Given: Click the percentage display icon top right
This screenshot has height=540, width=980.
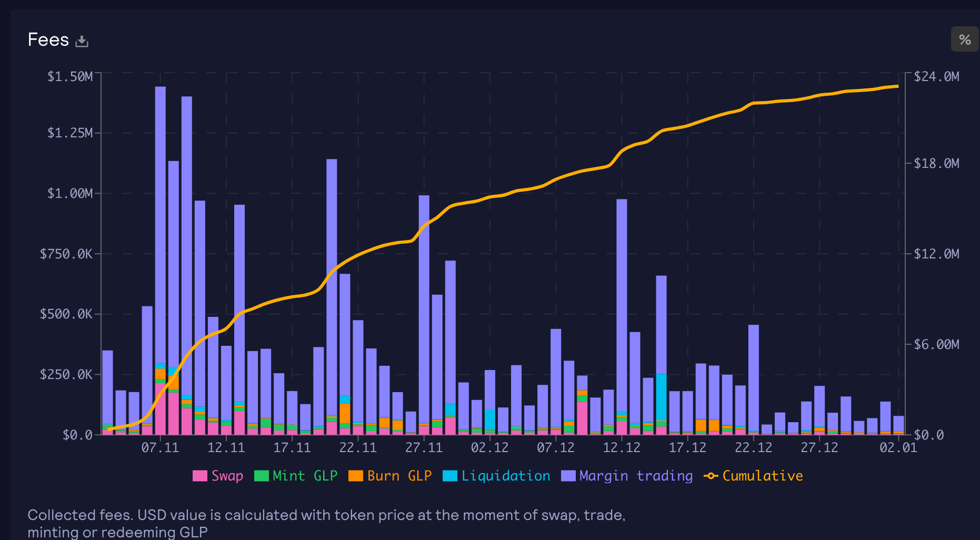Looking at the screenshot, I should pos(965,39).
